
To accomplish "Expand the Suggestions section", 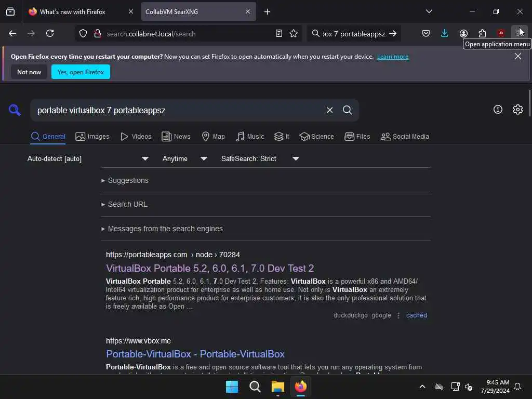I will point(125,180).
